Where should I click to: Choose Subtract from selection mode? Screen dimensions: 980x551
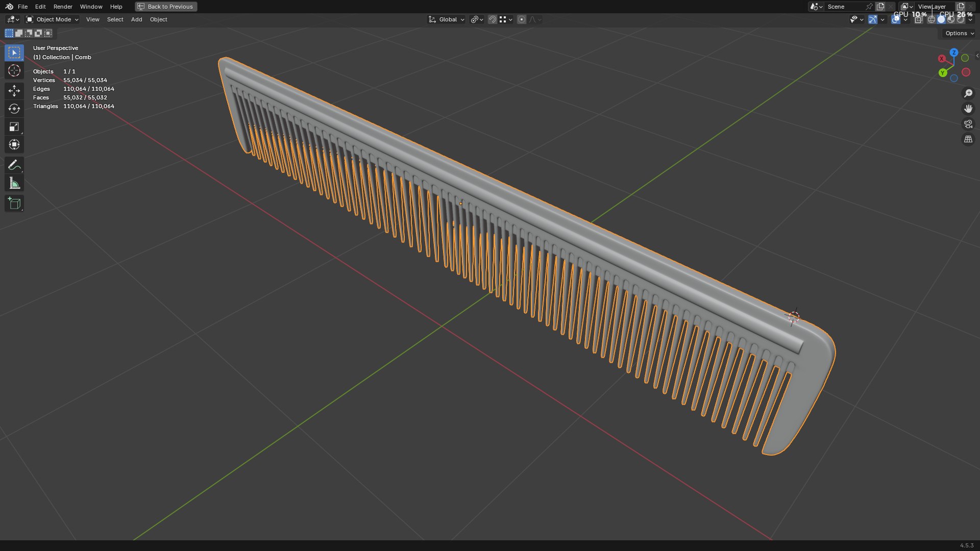29,33
